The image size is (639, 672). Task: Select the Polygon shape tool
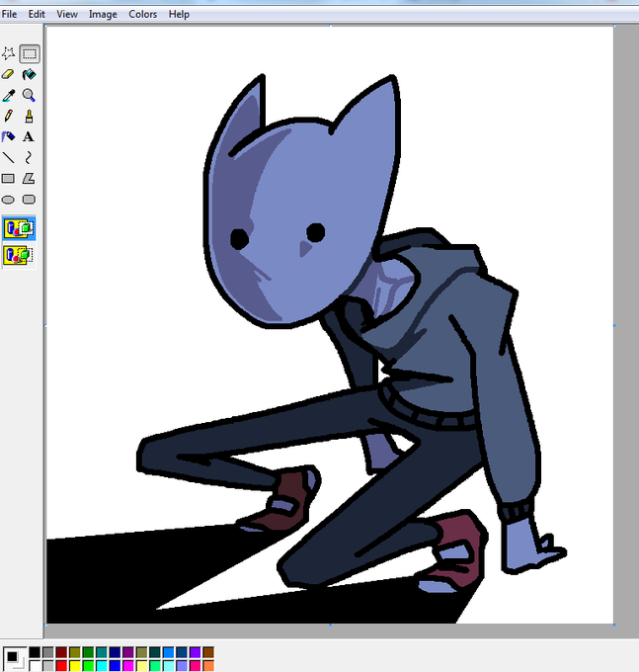click(x=29, y=178)
